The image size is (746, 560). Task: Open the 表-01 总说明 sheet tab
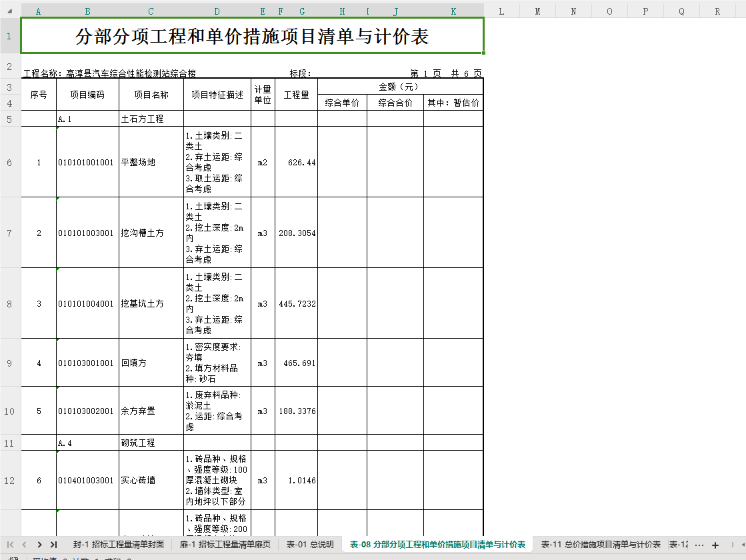click(x=310, y=544)
